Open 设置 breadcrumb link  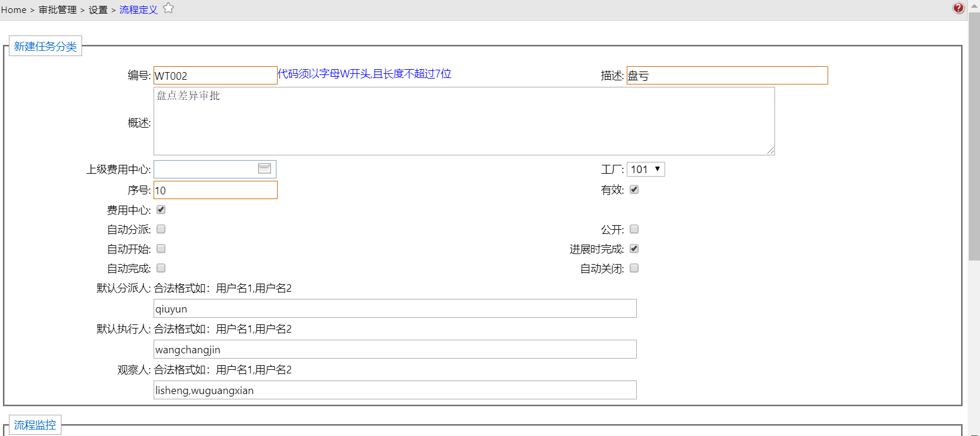click(x=98, y=10)
